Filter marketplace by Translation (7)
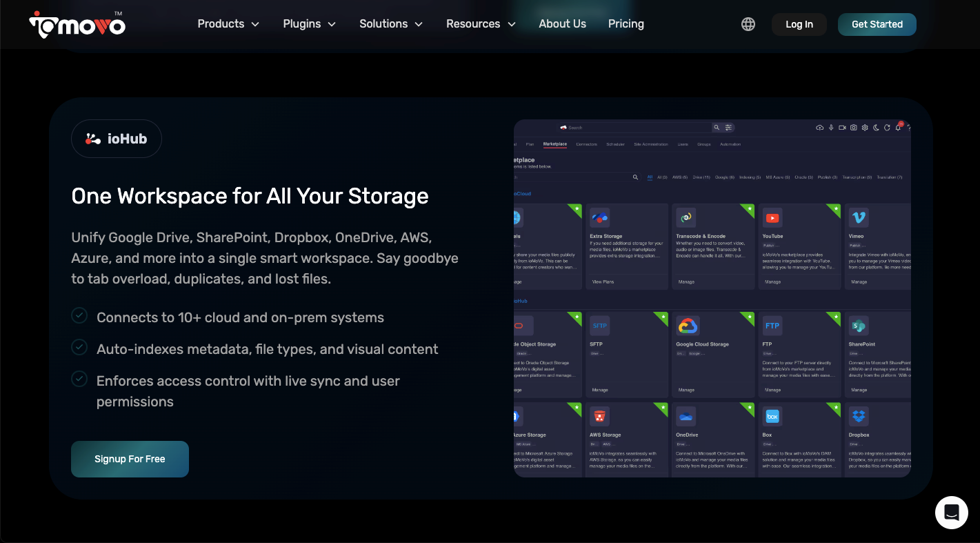Image resolution: width=980 pixels, height=543 pixels. [x=890, y=177]
